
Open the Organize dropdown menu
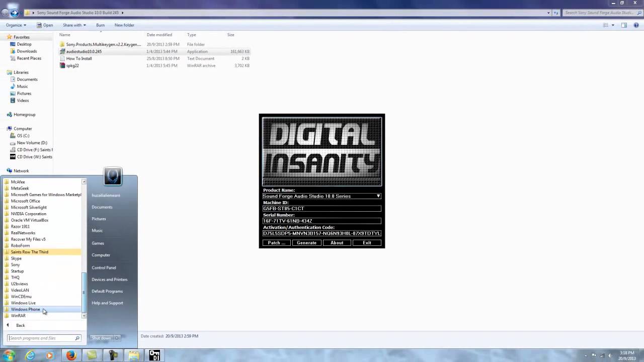[x=16, y=25]
